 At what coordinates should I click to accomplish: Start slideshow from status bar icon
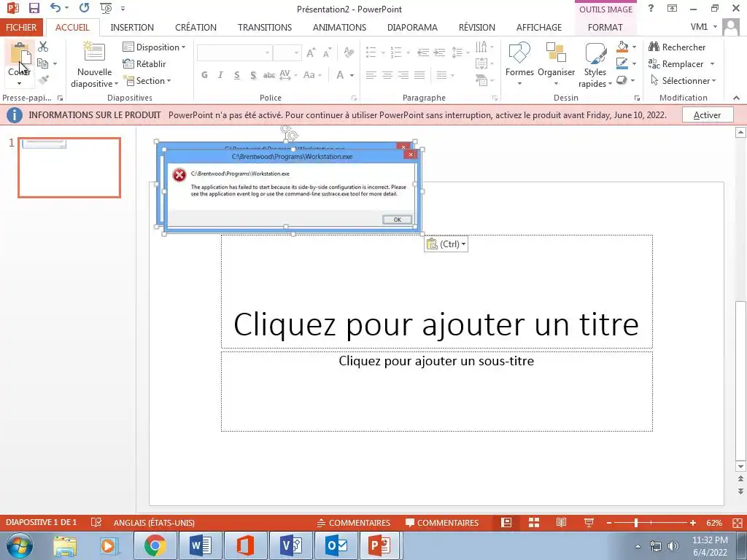click(589, 522)
